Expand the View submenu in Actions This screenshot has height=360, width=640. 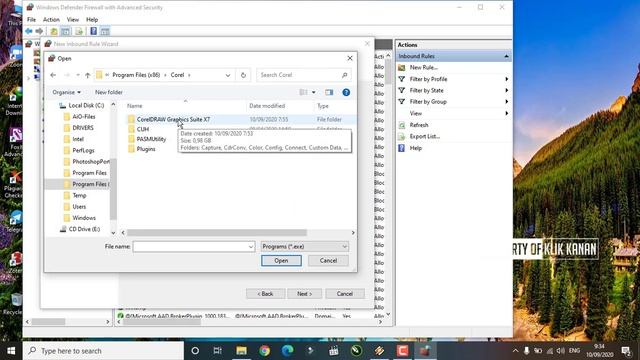[x=507, y=113]
